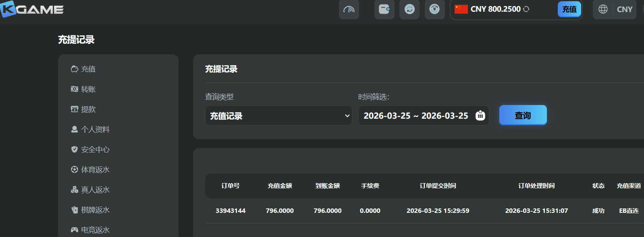Go to 转账 in sidebar
Image resolution: width=644 pixels, height=237 pixels.
[x=88, y=89]
